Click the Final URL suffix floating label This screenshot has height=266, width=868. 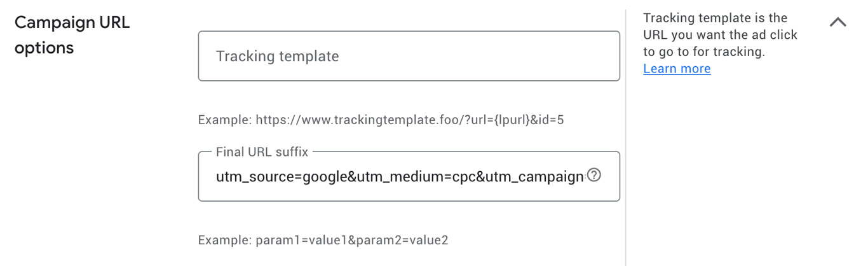tap(262, 152)
